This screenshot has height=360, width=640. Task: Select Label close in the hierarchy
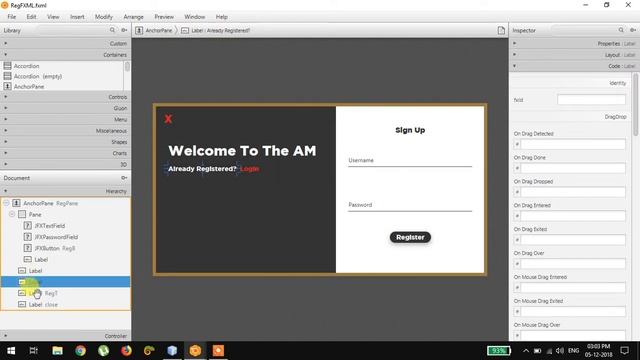point(66,304)
